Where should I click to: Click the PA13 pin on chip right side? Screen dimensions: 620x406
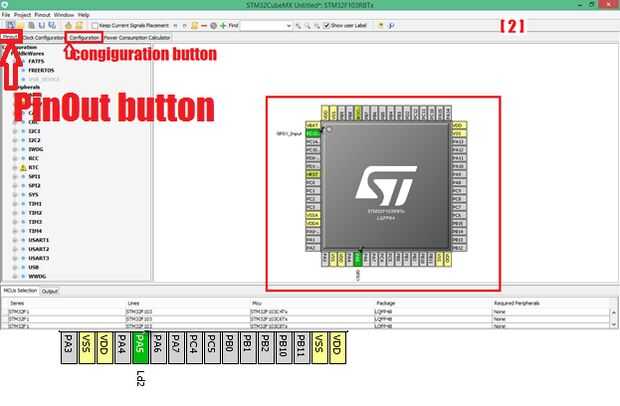459,142
